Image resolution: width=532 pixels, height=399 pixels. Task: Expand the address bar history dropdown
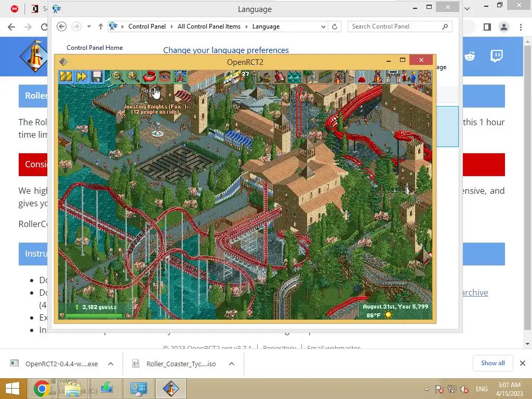coord(323,26)
